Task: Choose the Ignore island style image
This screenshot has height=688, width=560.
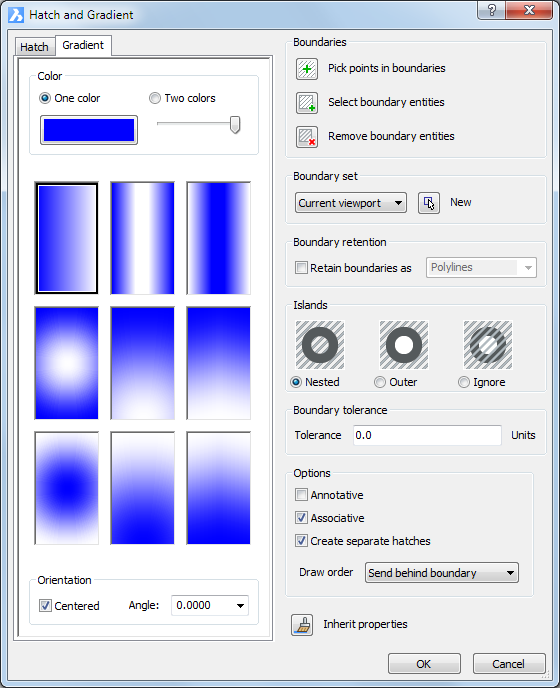Action: [x=488, y=345]
